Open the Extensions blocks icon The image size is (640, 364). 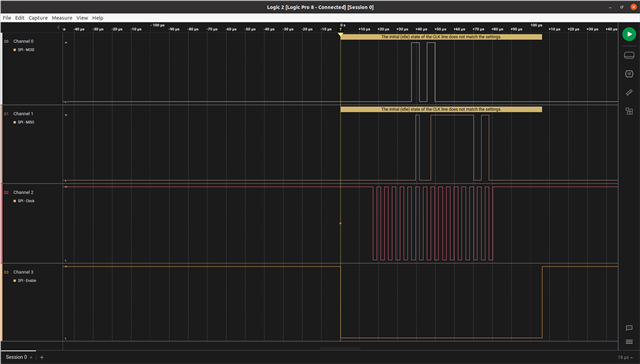(x=629, y=111)
